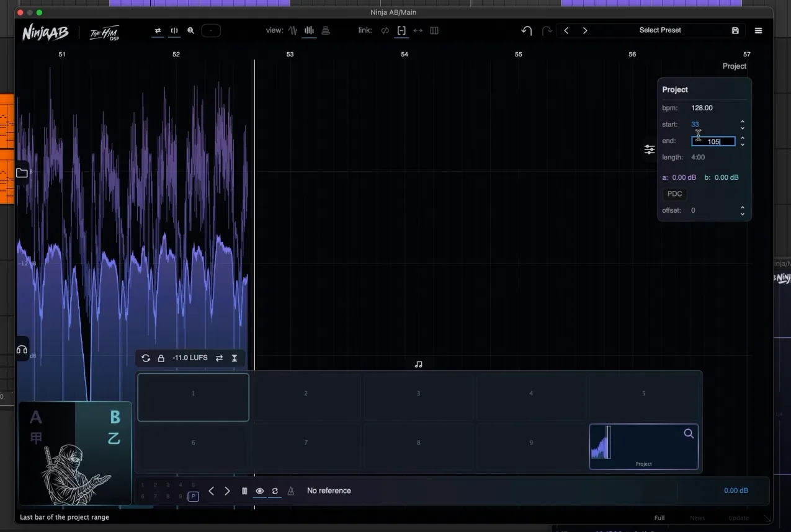The image size is (791, 532).
Task: Toggle the loop icon in bottom bar
Action: (275, 491)
